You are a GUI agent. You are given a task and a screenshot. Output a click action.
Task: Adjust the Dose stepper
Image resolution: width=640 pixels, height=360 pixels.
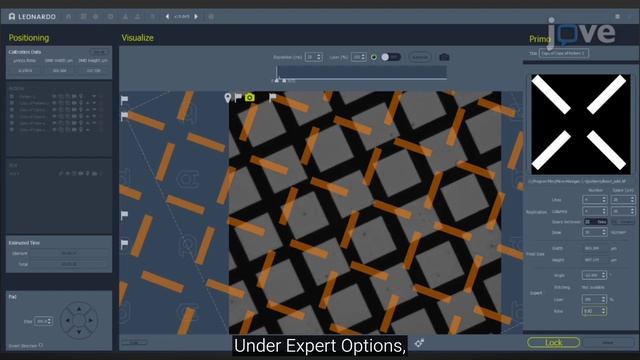tap(594, 232)
